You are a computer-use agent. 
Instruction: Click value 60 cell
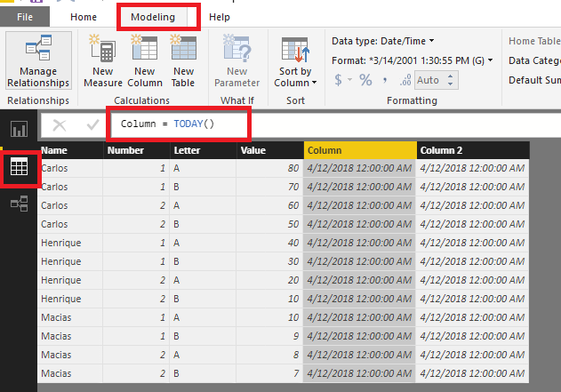pos(269,205)
